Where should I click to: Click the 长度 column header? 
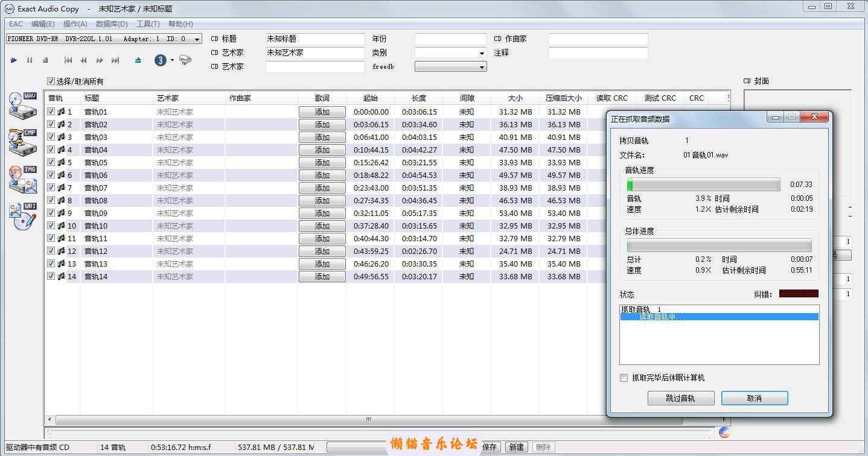point(418,98)
